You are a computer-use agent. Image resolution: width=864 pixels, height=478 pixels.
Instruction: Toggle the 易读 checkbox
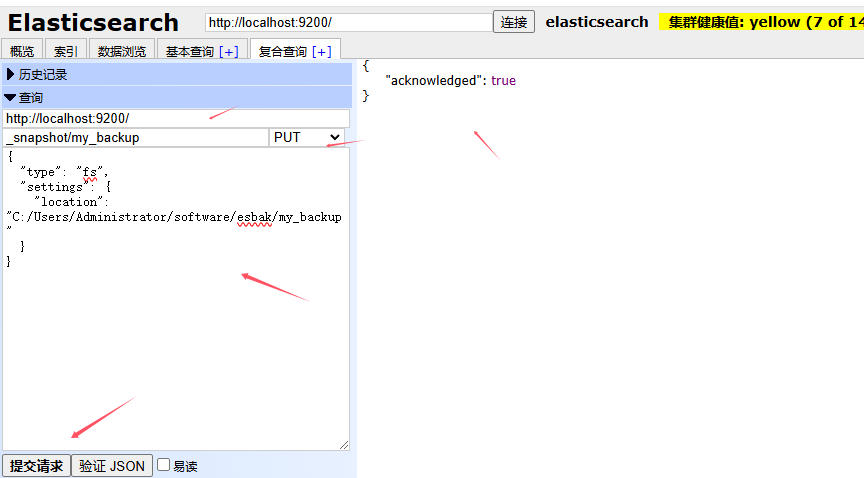pos(164,465)
